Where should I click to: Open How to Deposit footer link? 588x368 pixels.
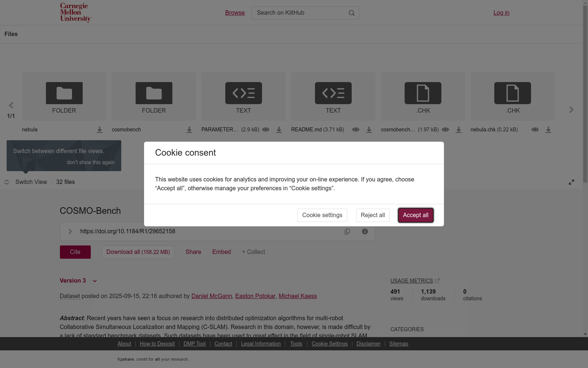pos(157,344)
